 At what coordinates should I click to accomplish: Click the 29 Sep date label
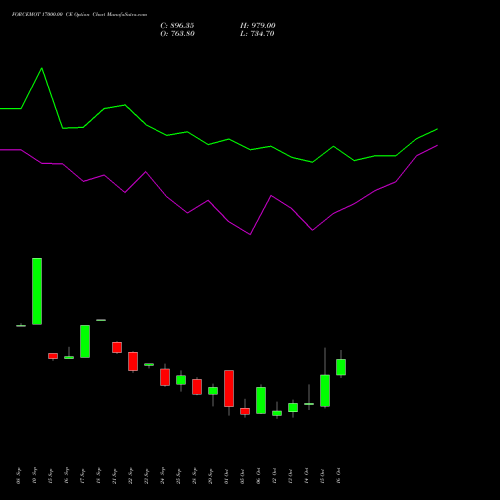[211, 476]
